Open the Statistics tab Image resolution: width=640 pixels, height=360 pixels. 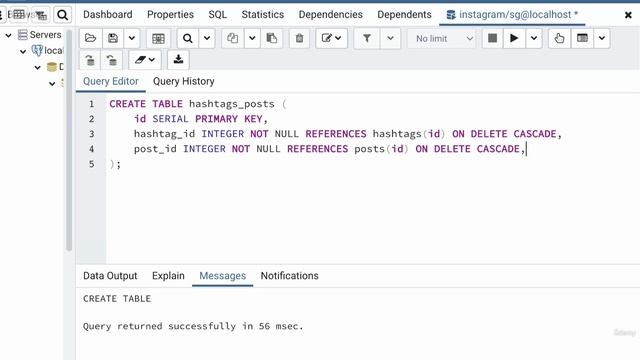tap(262, 15)
